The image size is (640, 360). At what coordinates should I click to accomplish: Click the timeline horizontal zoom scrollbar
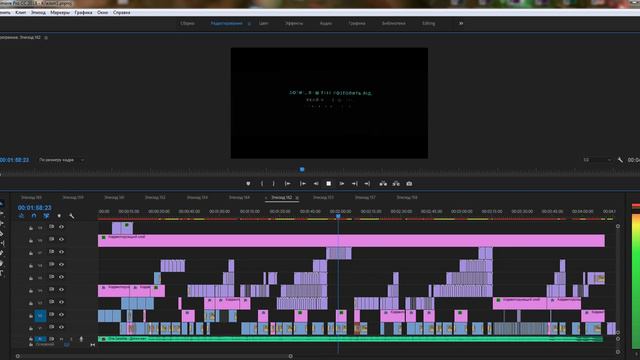(154, 356)
